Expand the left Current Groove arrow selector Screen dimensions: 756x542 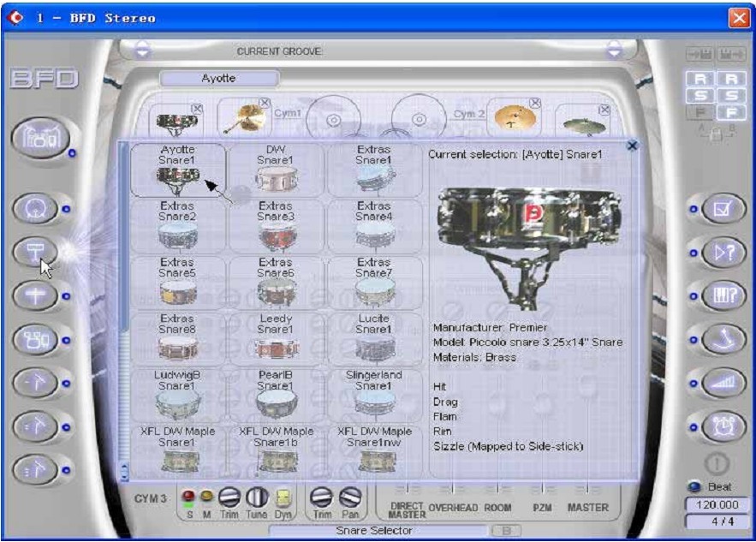144,51
